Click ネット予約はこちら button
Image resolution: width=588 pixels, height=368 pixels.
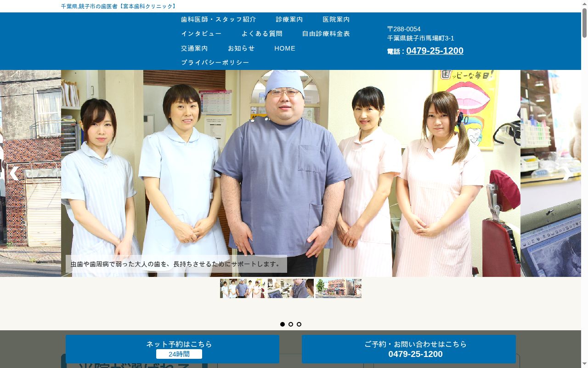172,349
